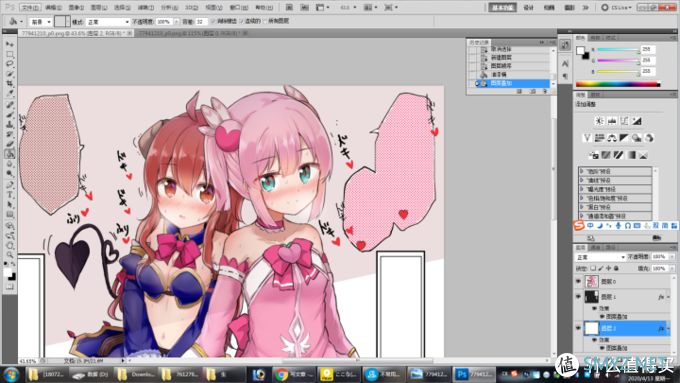The width and height of the screenshot is (680, 383).
Task: Click the 图层 0 layer thumbnail
Action: tap(592, 282)
